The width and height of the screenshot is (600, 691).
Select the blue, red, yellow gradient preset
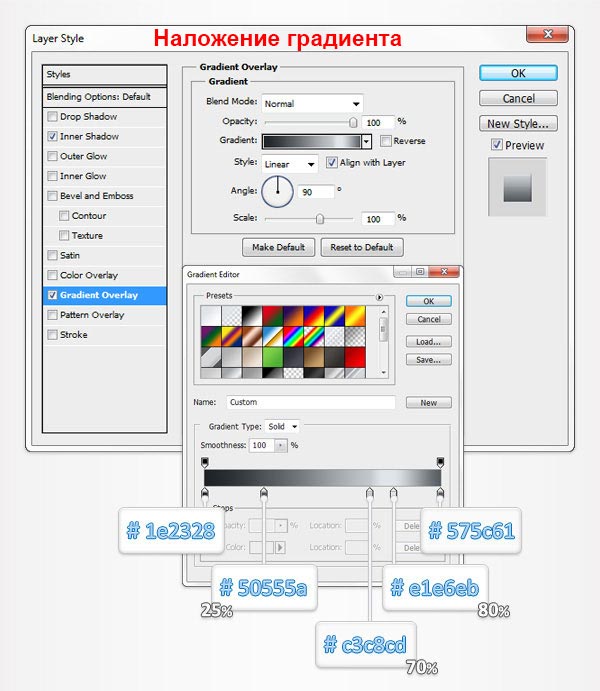[x=314, y=316]
